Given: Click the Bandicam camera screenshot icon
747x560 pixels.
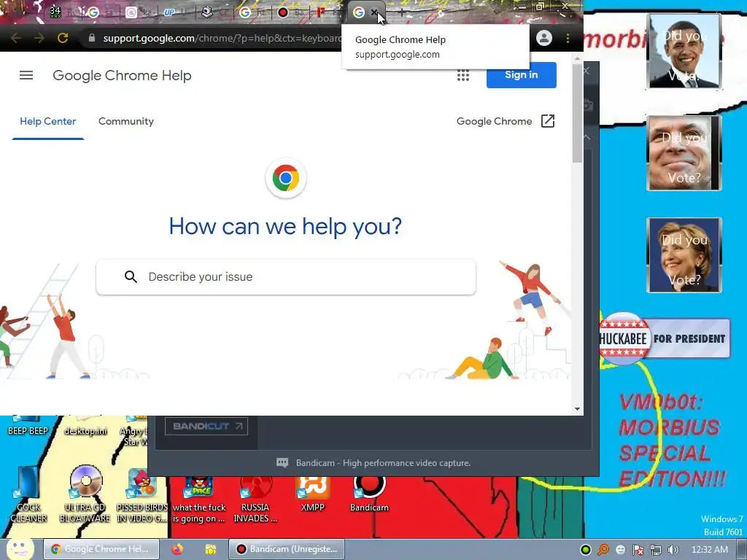Looking at the screenshot, I should [588, 105].
